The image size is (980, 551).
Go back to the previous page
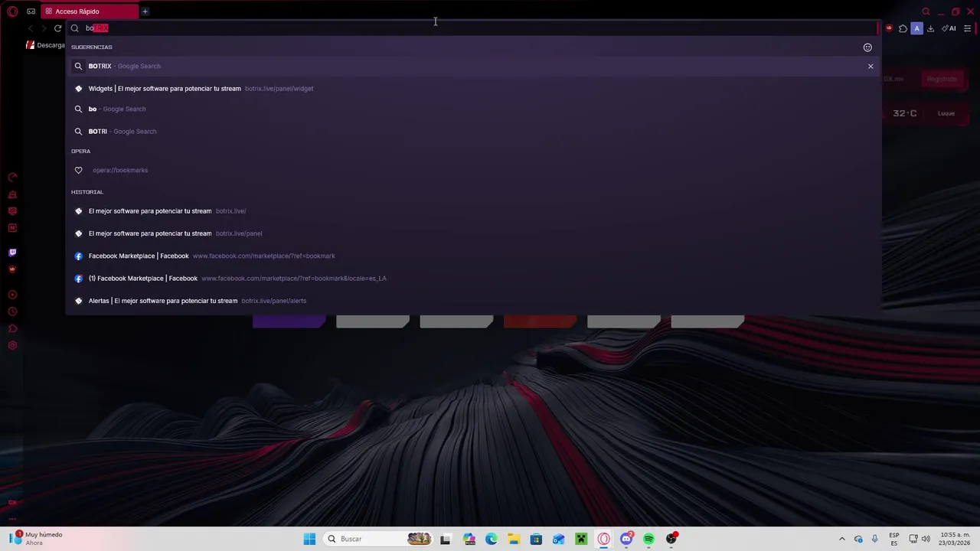(x=31, y=28)
